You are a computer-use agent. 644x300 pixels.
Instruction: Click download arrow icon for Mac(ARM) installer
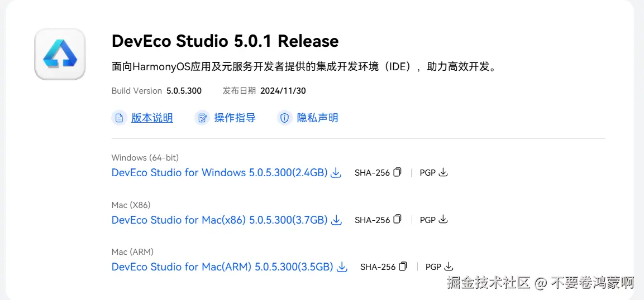tap(342, 268)
